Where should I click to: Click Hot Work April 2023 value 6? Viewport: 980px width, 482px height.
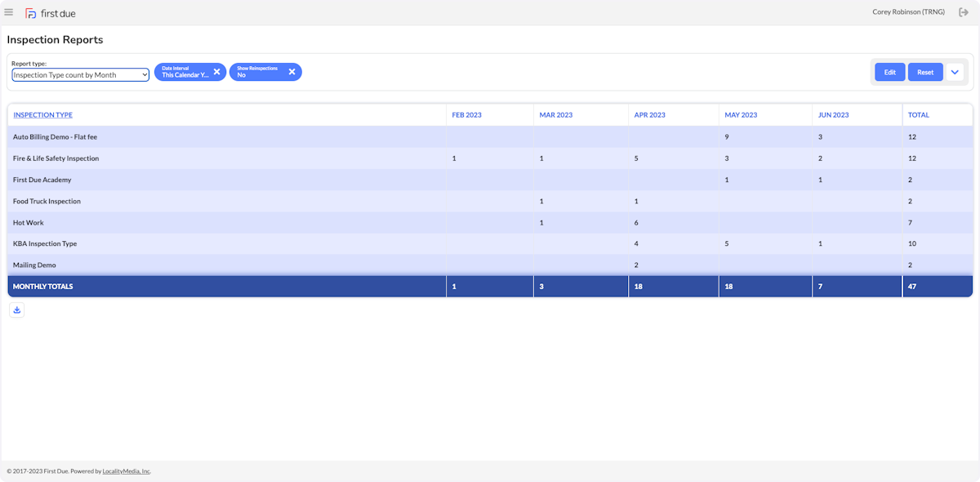(636, 222)
